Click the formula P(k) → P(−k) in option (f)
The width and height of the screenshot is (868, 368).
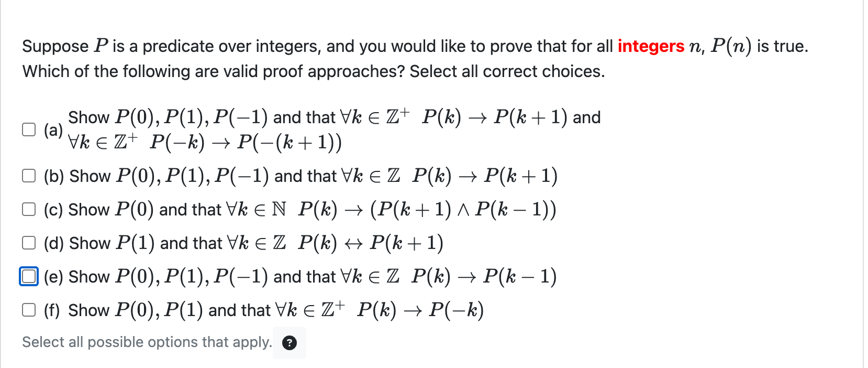click(419, 310)
